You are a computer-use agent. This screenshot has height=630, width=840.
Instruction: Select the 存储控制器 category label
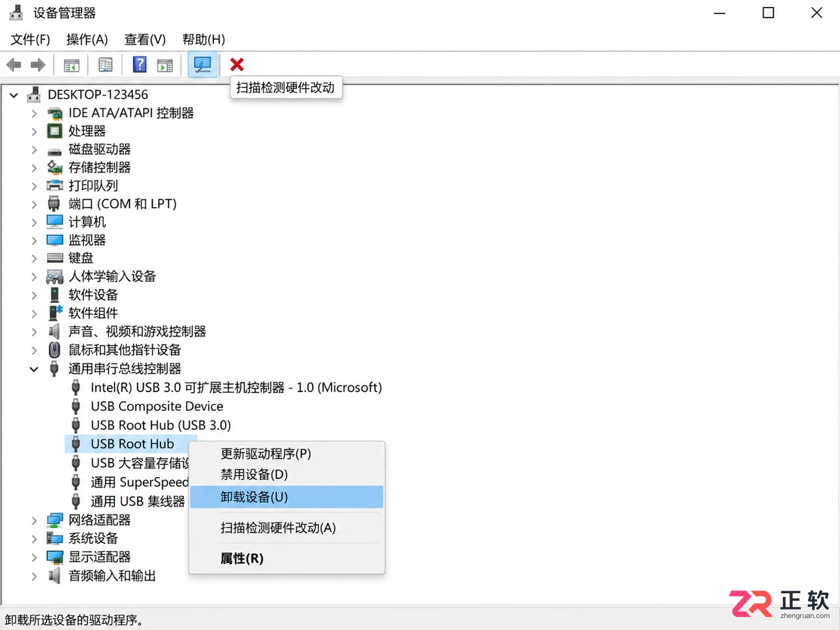pyautogui.click(x=99, y=167)
